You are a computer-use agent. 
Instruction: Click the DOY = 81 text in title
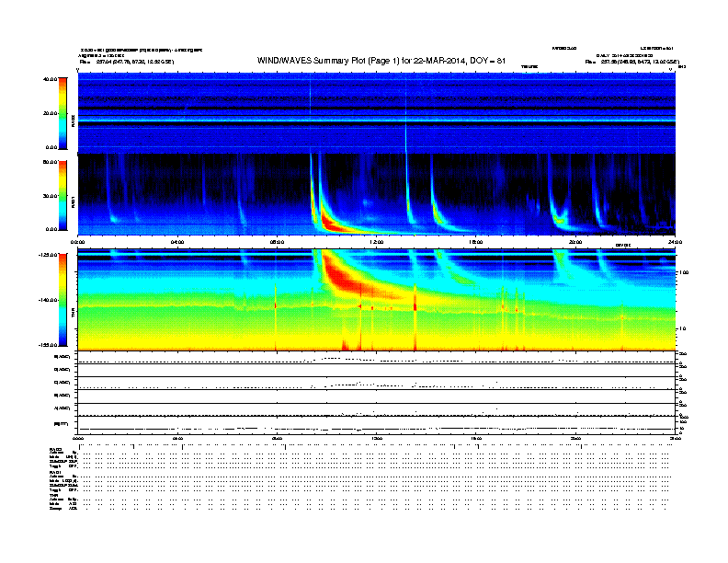[x=487, y=61]
